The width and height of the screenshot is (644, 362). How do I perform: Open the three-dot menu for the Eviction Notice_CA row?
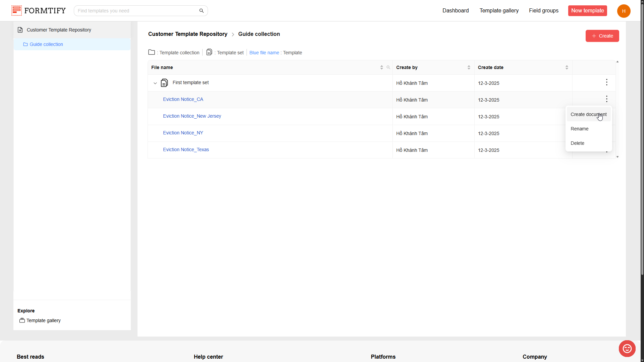pyautogui.click(x=606, y=99)
